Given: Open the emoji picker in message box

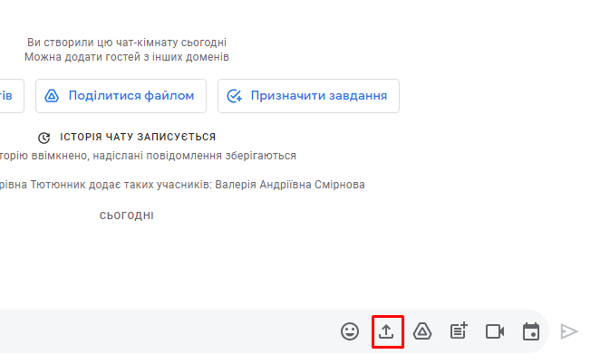Looking at the screenshot, I should pyautogui.click(x=350, y=331).
